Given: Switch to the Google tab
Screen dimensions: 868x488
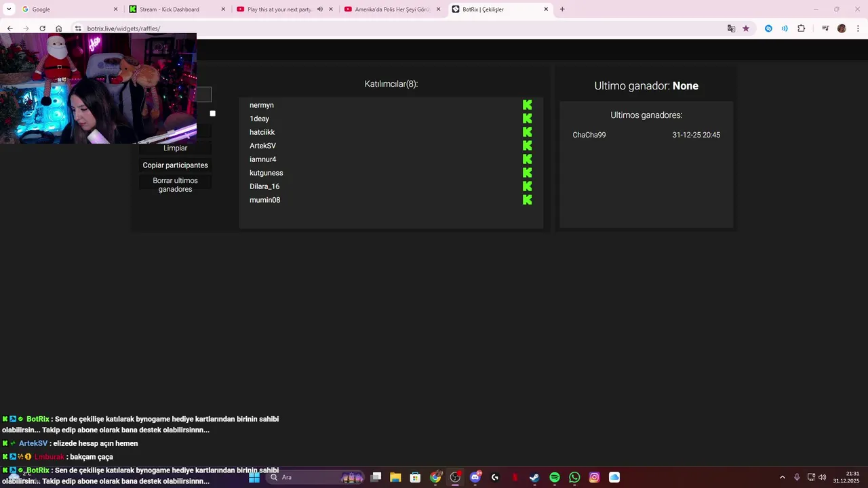Looking at the screenshot, I should 70,9.
